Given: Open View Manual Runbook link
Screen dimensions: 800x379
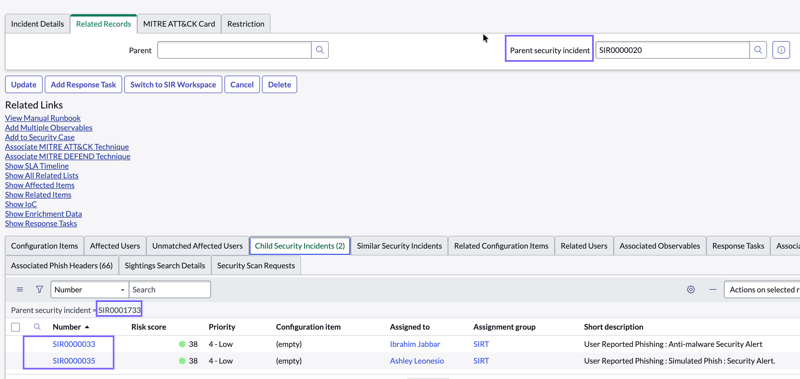Looking at the screenshot, I should 43,118.
